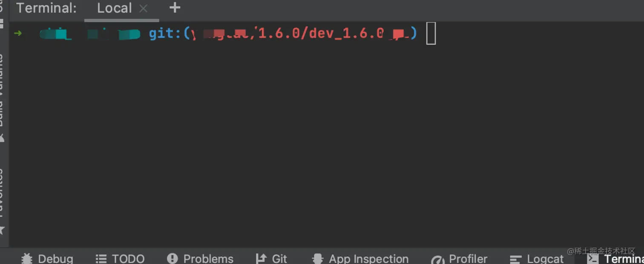Viewport: 644px width, 264px height.
Task: Add a new terminal session with plus
Action: point(175,8)
